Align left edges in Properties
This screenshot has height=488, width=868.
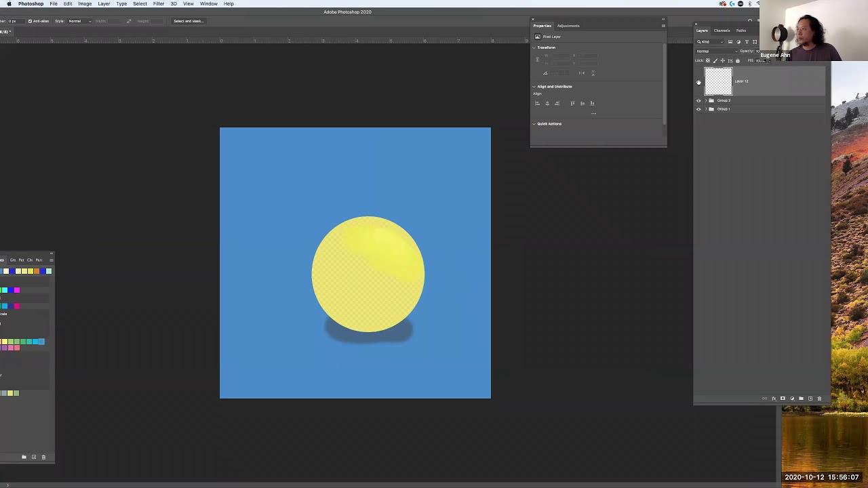pos(537,104)
